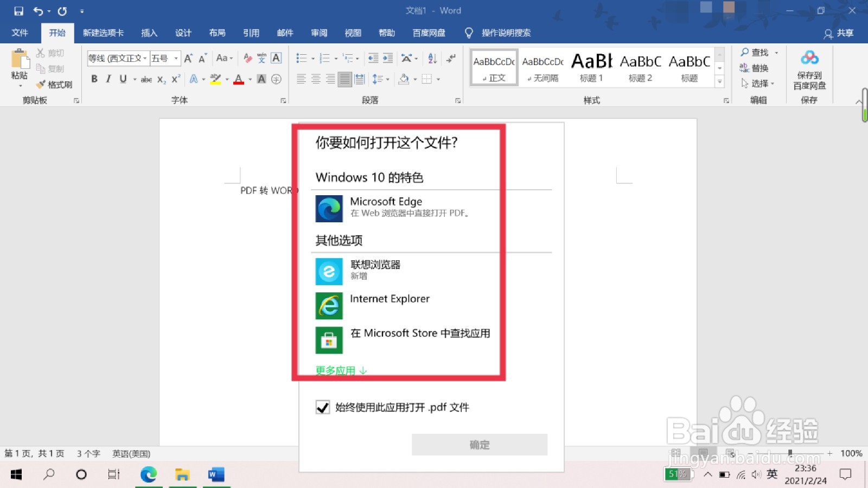Toggle italic formatting
The width and height of the screenshot is (868, 488).
(x=108, y=79)
